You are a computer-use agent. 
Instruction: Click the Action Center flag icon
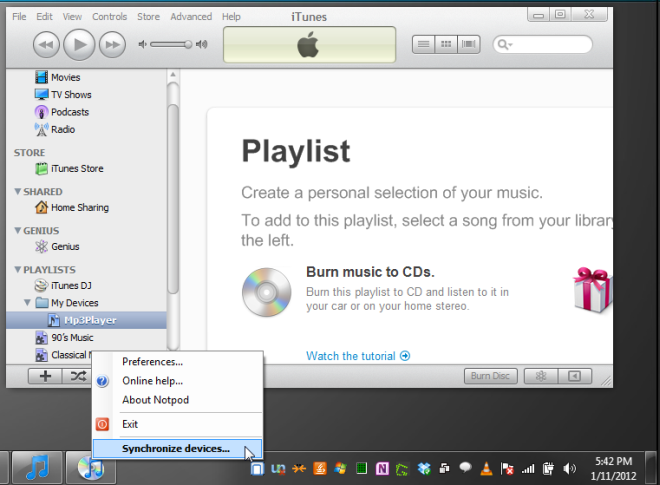[507, 469]
